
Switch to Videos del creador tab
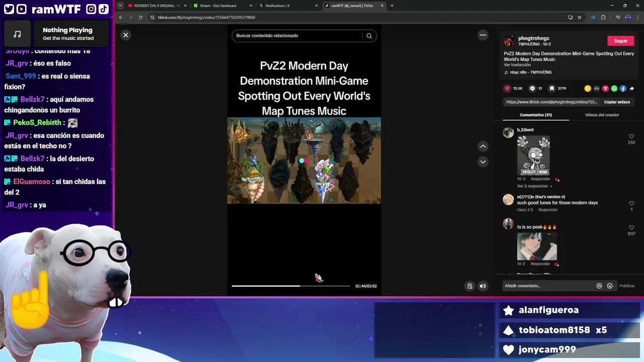pos(602,115)
